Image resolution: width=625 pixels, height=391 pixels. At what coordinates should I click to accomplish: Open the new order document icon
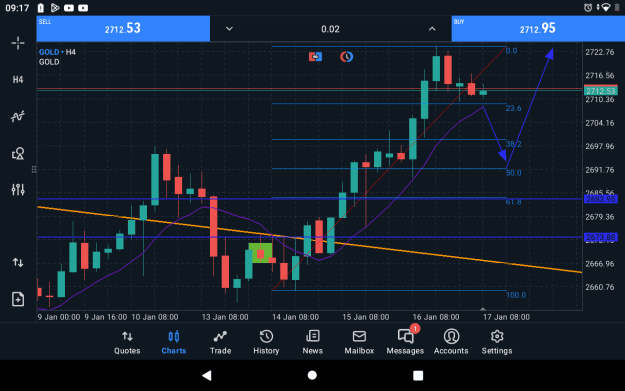[x=18, y=299]
